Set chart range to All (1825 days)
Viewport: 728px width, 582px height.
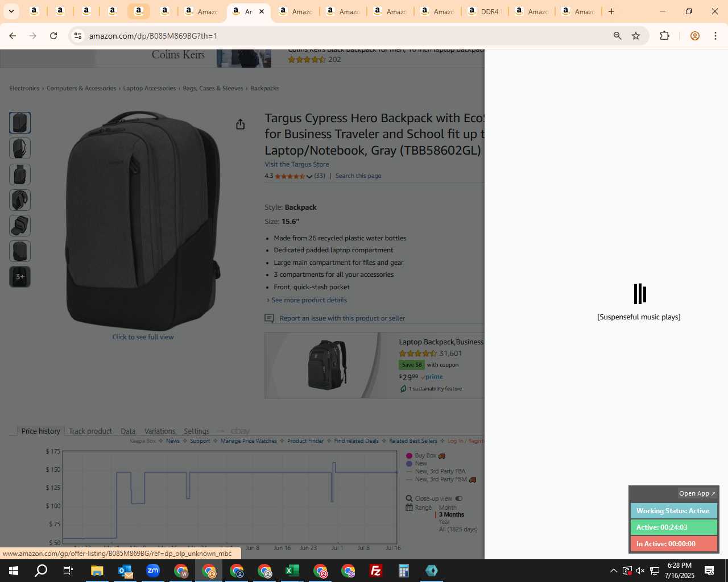pos(458,529)
